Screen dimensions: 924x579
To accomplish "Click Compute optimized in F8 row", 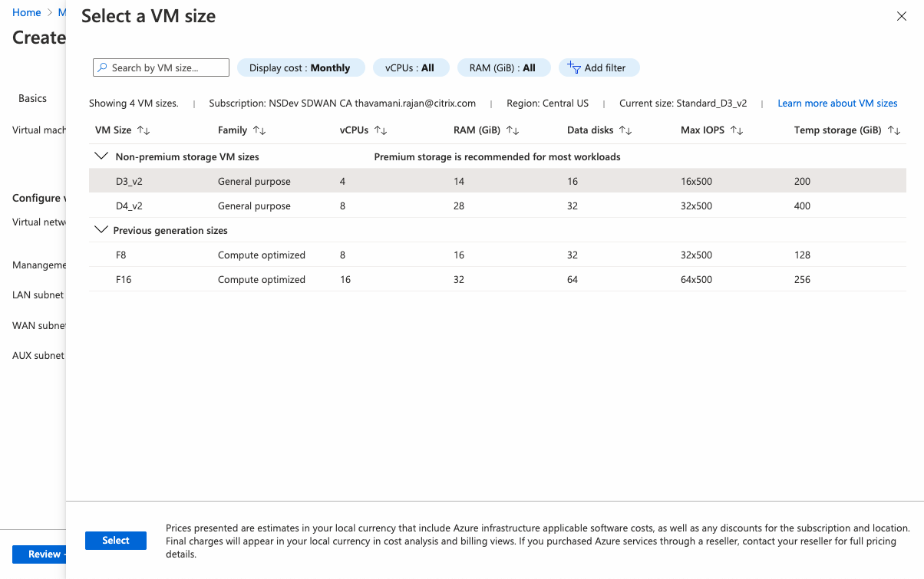I will click(x=262, y=255).
